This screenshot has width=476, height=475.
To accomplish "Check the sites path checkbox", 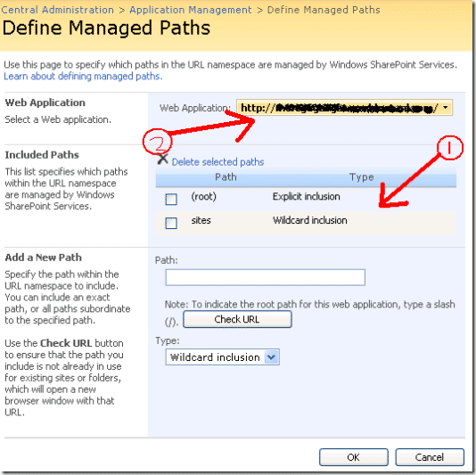I will pos(171,223).
